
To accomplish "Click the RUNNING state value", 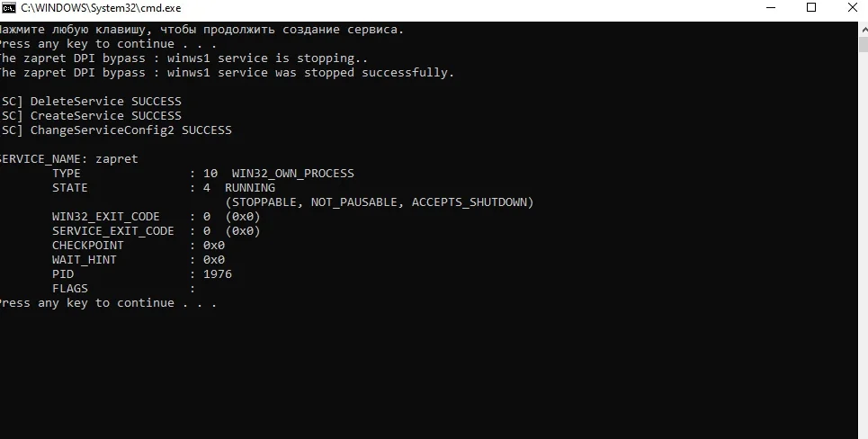I will pyautogui.click(x=250, y=187).
